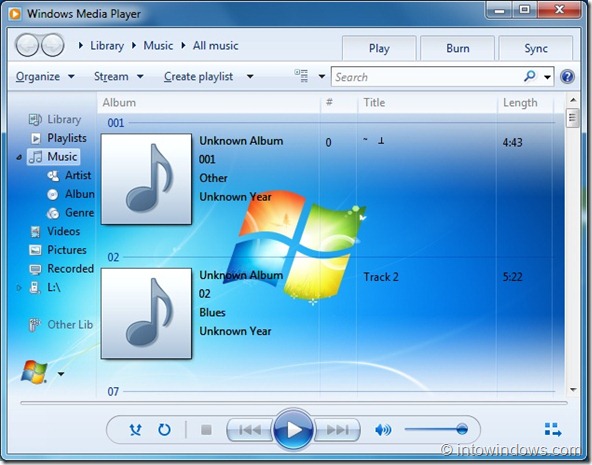The image size is (592, 465).
Task: Select Videos in the navigation pane
Action: click(55, 231)
